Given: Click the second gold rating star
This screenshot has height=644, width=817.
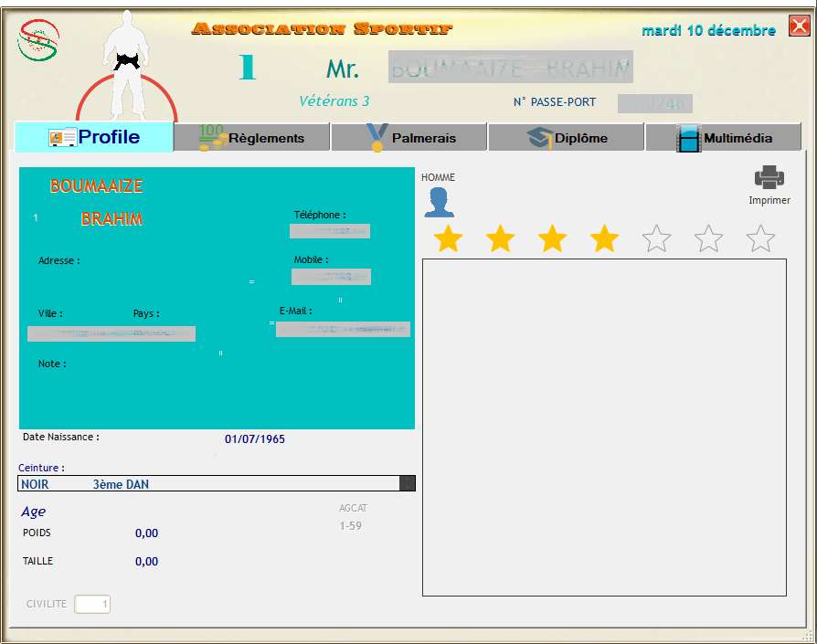Looking at the screenshot, I should click(x=500, y=239).
